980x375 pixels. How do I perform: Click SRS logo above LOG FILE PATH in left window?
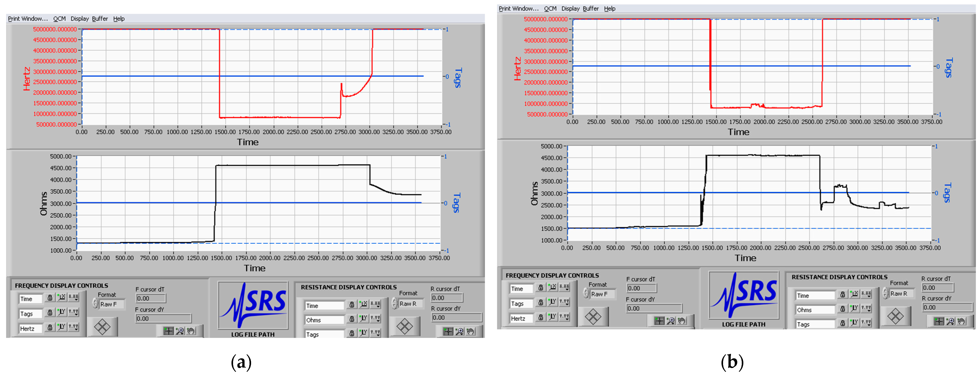click(x=253, y=305)
